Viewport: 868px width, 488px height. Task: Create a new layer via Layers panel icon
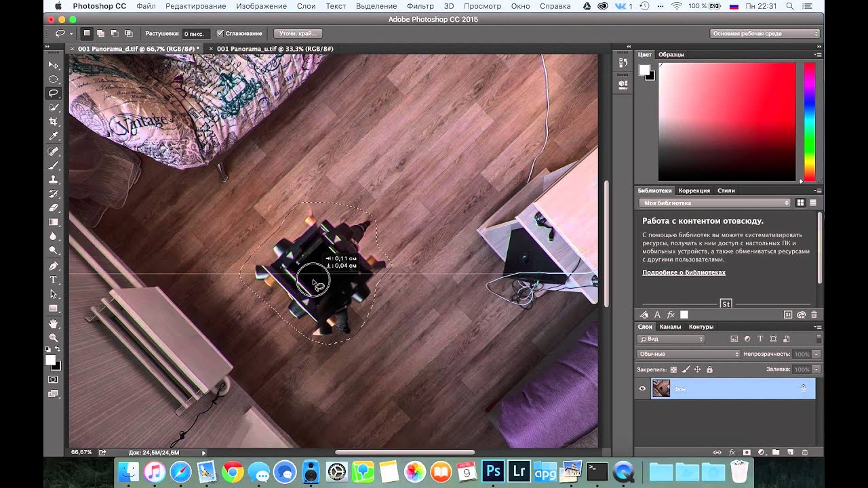tap(789, 452)
